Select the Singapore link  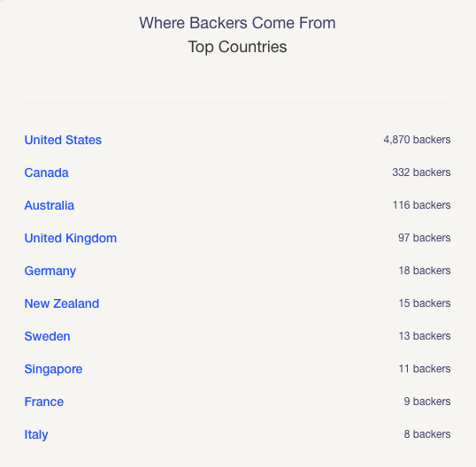[53, 370]
